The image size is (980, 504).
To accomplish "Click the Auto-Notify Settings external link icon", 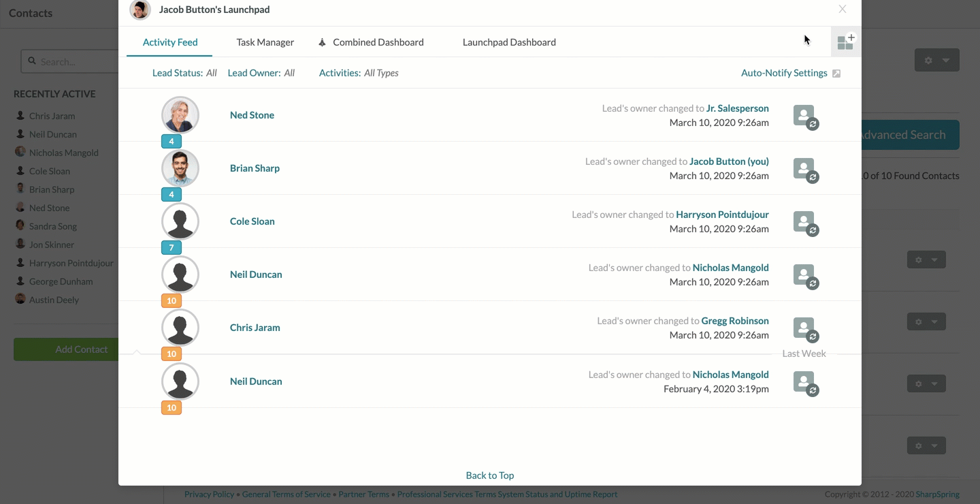I will [x=837, y=74].
